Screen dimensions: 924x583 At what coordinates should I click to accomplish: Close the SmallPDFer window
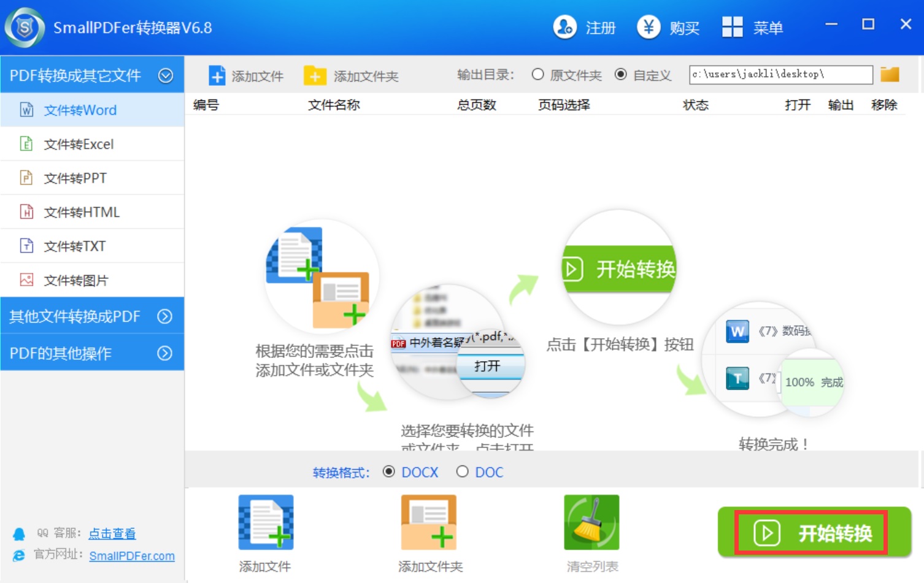tap(906, 25)
